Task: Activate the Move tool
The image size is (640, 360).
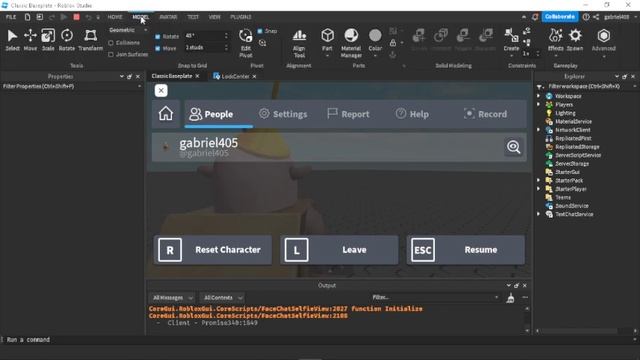Action: click(x=30, y=40)
